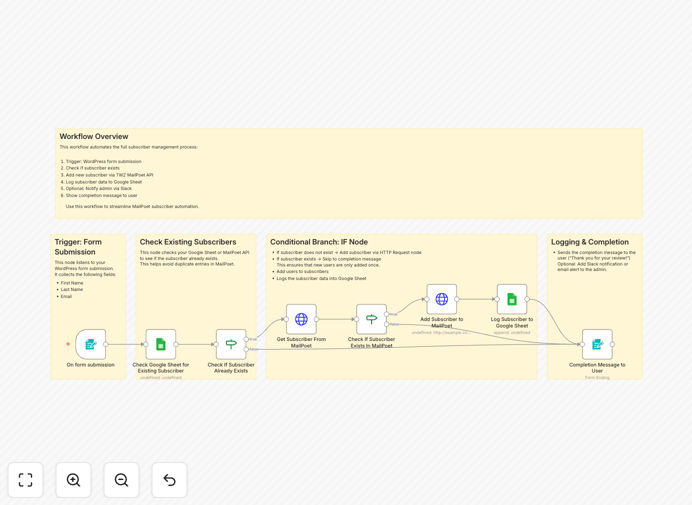This screenshot has width=692, height=505.
Task: Select Check Google Sheet for Existing Subscriber node
Action: 161,344
